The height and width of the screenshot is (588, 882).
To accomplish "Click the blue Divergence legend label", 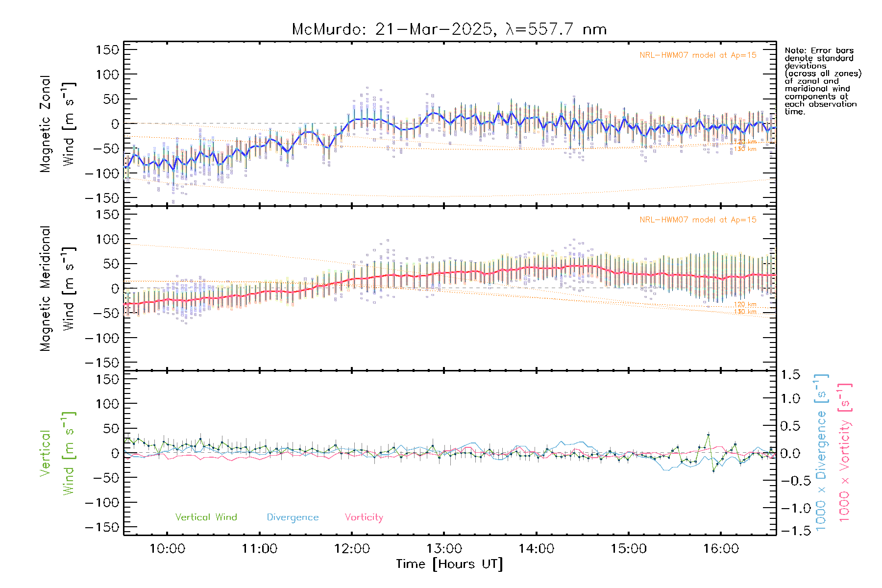I will [x=293, y=517].
